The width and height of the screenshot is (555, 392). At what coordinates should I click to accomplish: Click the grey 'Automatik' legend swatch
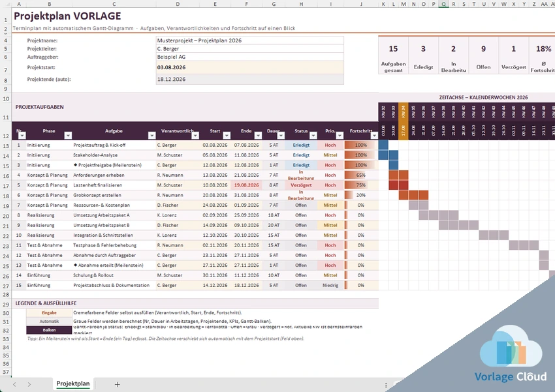[x=49, y=322]
